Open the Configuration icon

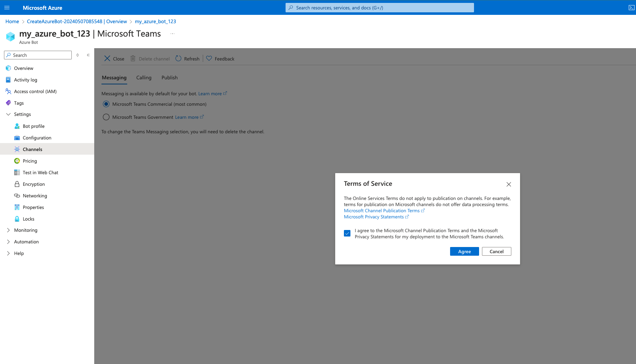(17, 138)
